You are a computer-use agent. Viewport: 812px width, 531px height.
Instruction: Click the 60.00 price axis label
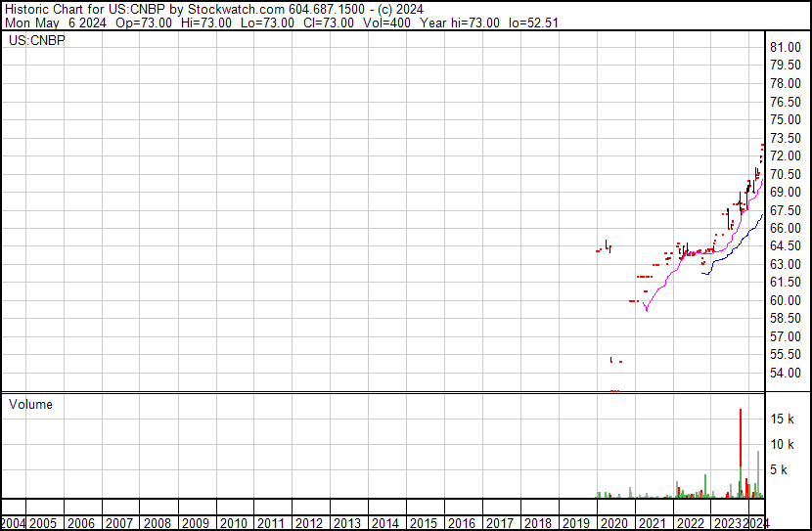tap(785, 300)
